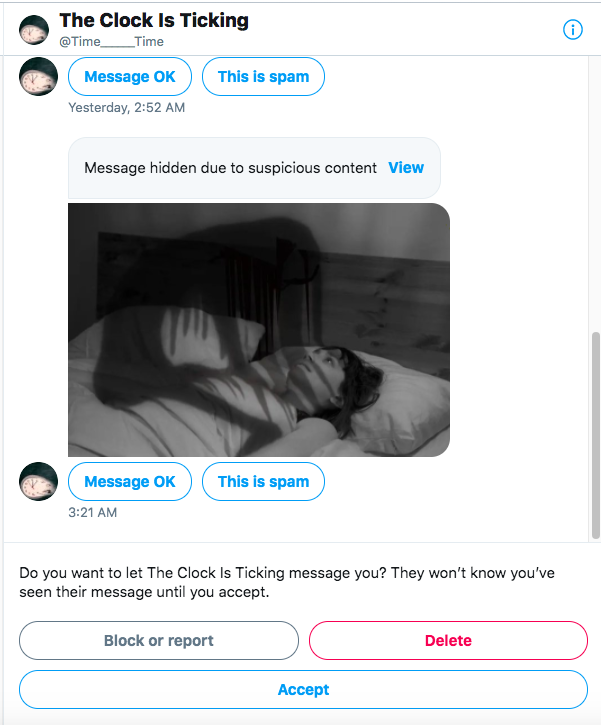Screen dimensions: 601x725
Task: Click the Block or report button
Action: click(x=159, y=640)
